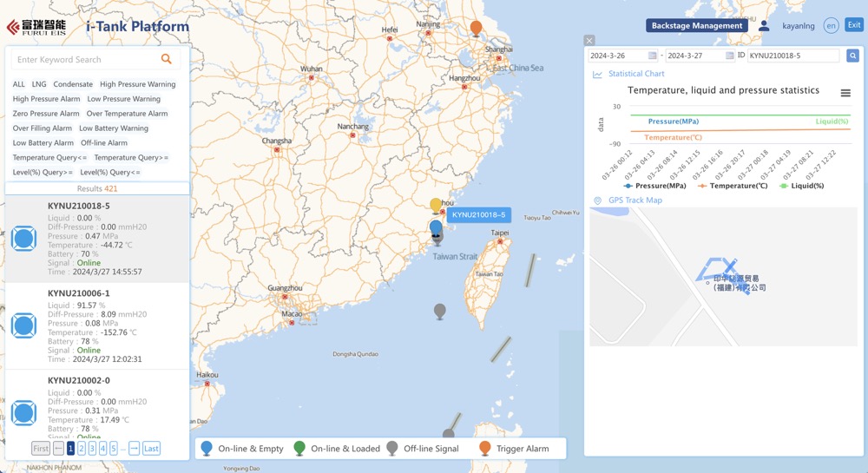
Task: Filter by Low Battery Alarm
Action: click(x=43, y=142)
